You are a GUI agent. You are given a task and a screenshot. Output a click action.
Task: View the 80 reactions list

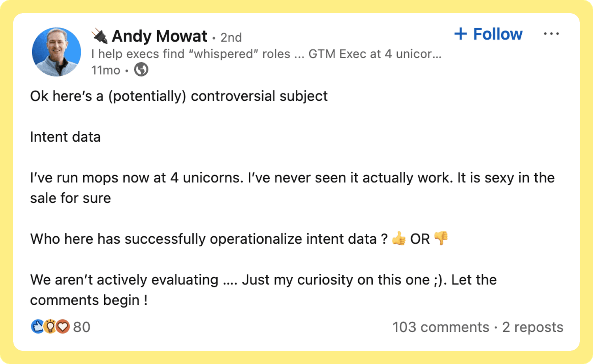click(82, 327)
